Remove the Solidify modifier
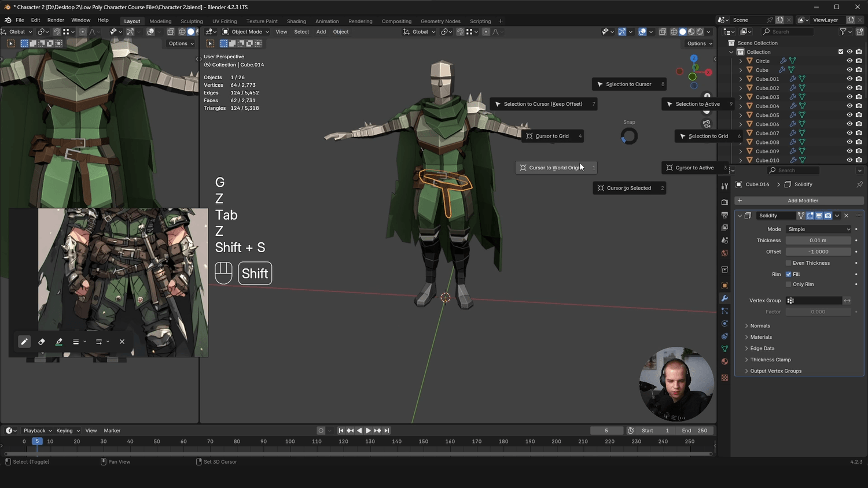Screen dimensions: 868x488 coord(846,216)
